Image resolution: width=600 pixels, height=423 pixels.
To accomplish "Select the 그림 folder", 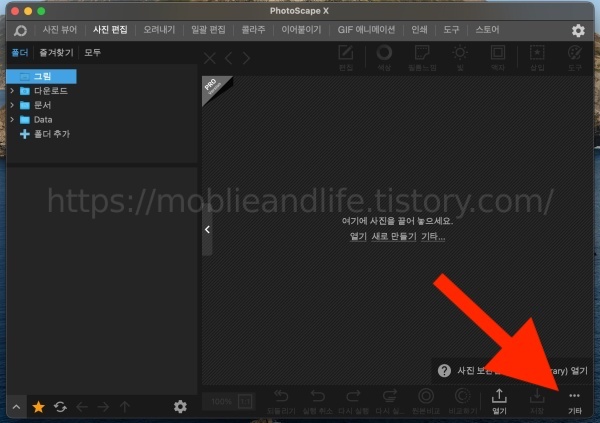I will pyautogui.click(x=41, y=76).
